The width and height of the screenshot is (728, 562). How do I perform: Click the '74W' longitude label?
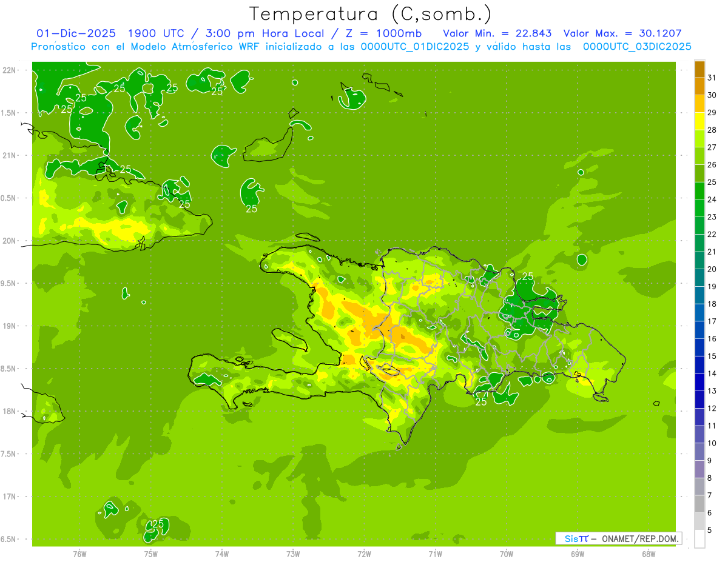click(221, 554)
